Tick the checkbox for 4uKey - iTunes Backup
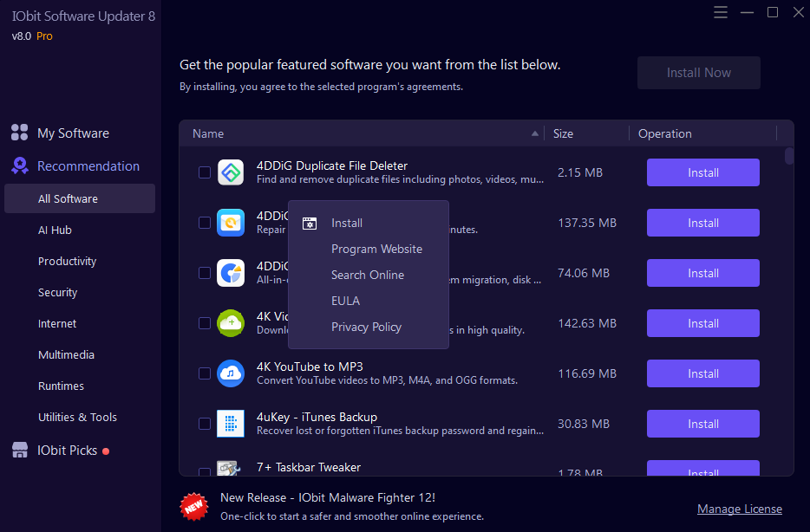Screen dimensions: 810x532 click(x=205, y=424)
